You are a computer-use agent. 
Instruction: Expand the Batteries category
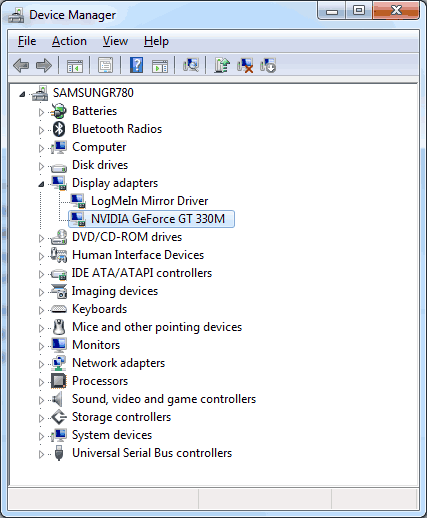click(x=41, y=112)
